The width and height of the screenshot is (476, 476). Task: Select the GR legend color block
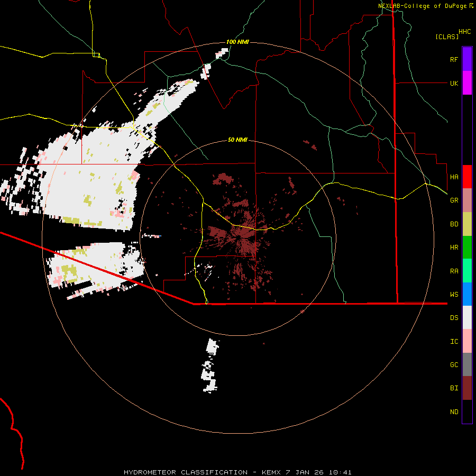click(x=467, y=200)
